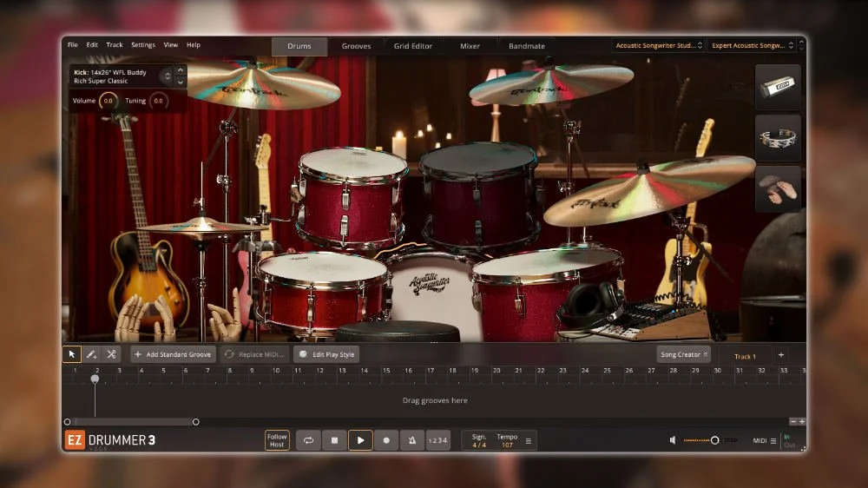Screen dimensions: 868x488
Task: Zoom in the timeline with plus icon
Action: pos(801,421)
